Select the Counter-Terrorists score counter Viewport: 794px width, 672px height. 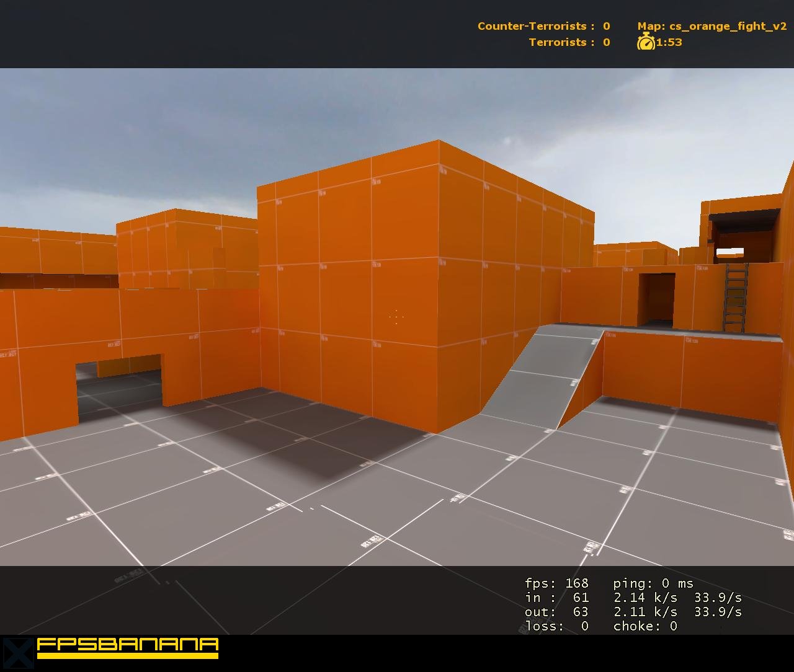point(543,26)
